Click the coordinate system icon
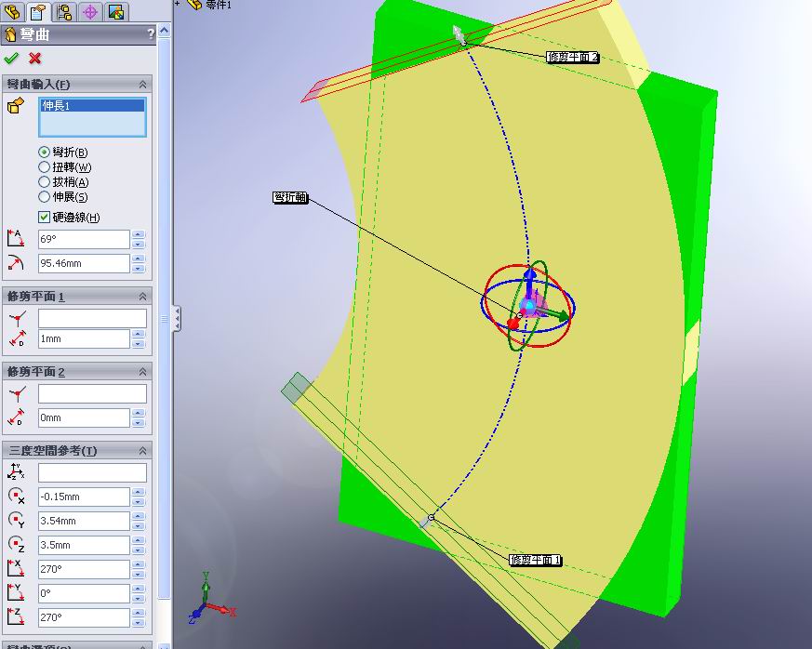The height and width of the screenshot is (649, 812). tap(16, 471)
